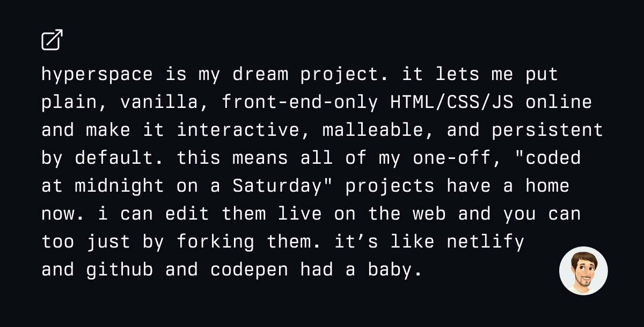This screenshot has width=644, height=327.
Task: Click the cartoon avatar profile picture
Action: click(583, 271)
